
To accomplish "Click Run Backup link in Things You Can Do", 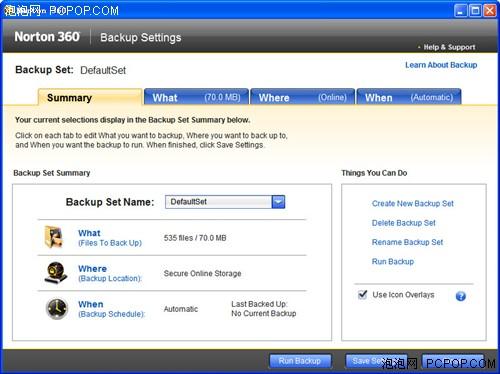I will [393, 262].
